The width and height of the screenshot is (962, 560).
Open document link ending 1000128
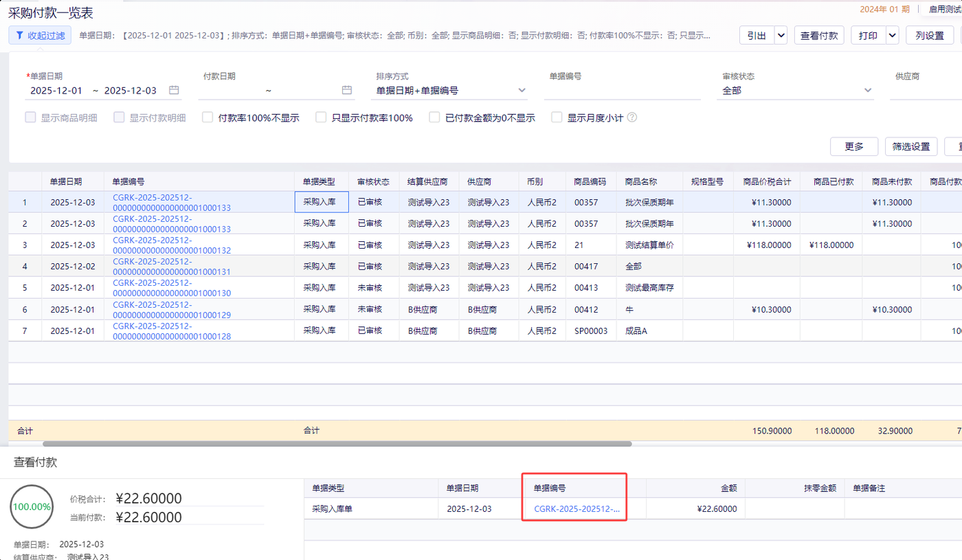pyautogui.click(x=172, y=331)
